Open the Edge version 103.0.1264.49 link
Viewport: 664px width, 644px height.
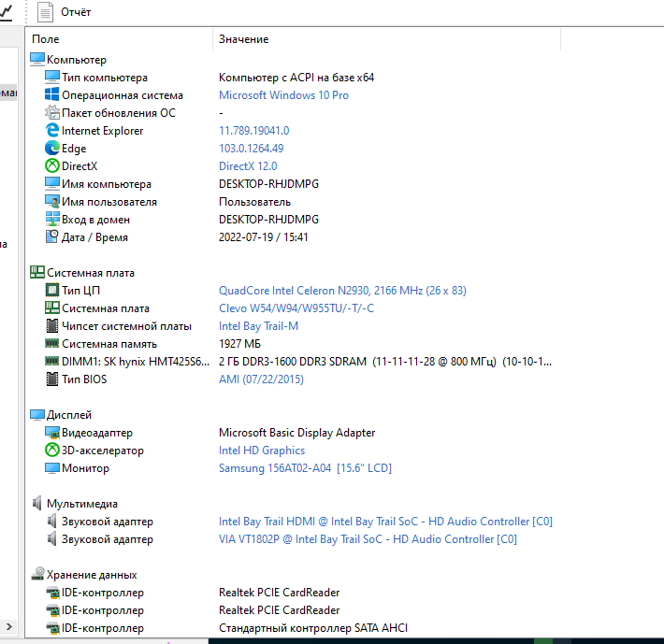(252, 149)
